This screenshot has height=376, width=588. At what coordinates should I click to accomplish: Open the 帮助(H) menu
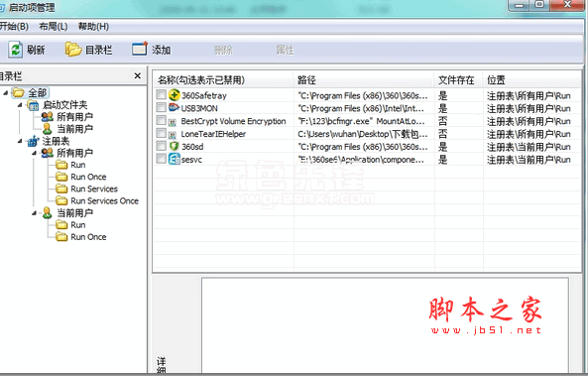click(x=93, y=26)
